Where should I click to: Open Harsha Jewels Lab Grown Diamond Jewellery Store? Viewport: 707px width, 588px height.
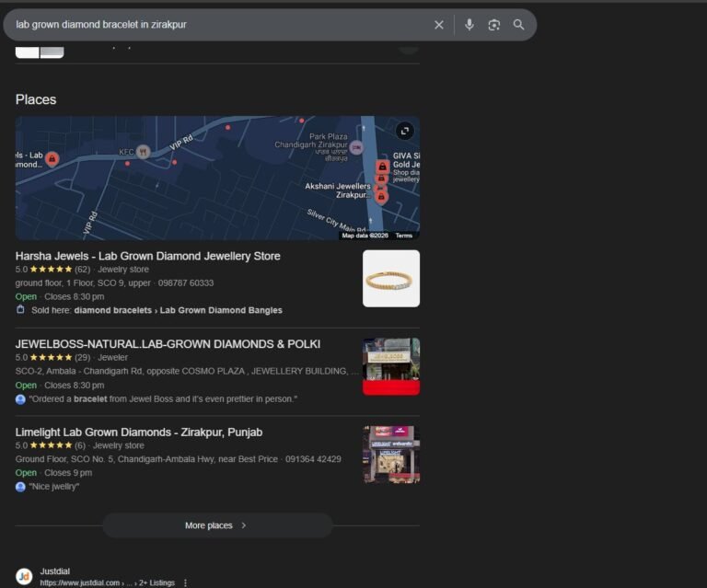[148, 256]
